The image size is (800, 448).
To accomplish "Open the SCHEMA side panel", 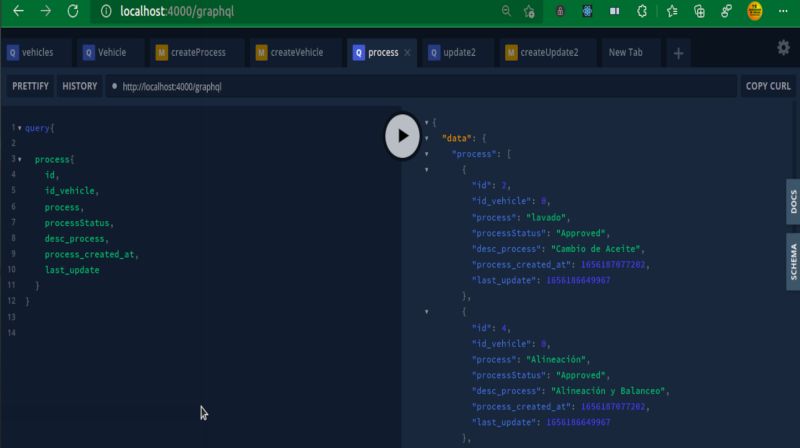I will tap(793, 262).
